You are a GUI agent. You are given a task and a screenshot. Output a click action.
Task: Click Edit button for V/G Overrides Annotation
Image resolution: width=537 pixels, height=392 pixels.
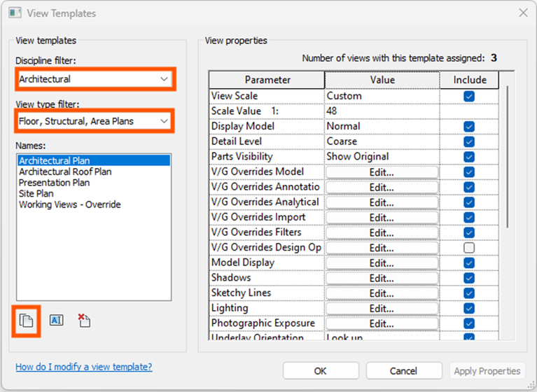382,188
